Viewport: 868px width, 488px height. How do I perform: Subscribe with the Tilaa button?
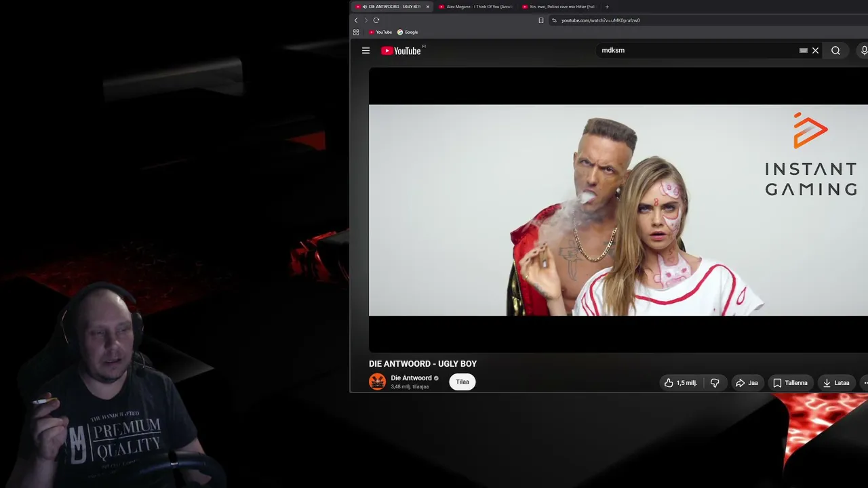coord(462,382)
